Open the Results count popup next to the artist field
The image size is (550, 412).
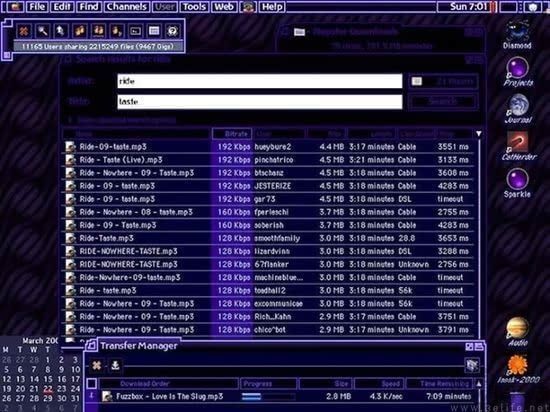coord(443,81)
